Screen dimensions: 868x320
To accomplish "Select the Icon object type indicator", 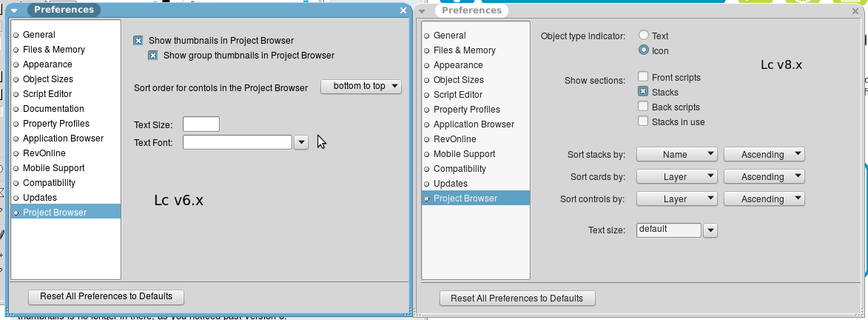I will [x=644, y=50].
